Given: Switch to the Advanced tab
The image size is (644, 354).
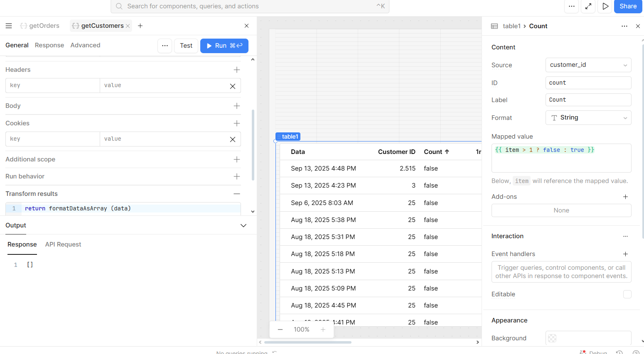Looking at the screenshot, I should [x=85, y=45].
